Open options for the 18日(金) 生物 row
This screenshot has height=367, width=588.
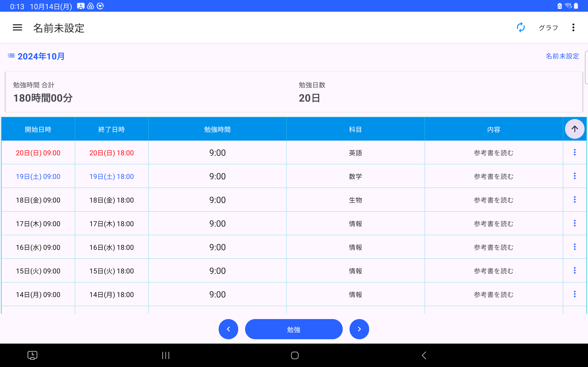574,200
